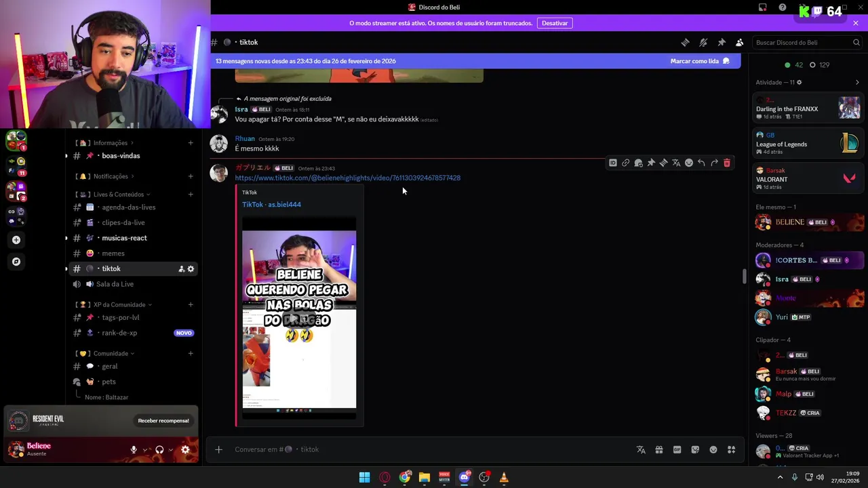868x488 pixels.
Task: Open tiktok channel settings gear
Action: click(x=191, y=269)
